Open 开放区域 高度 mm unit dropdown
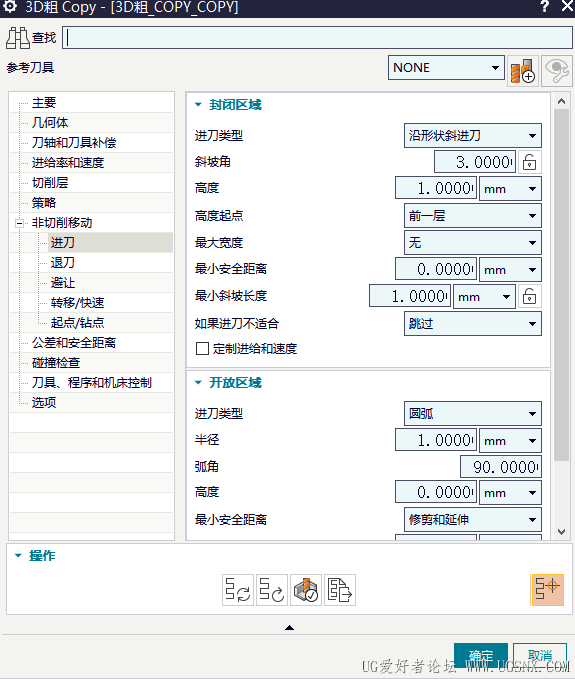Screen dimensions: 575x679 click(x=510, y=493)
